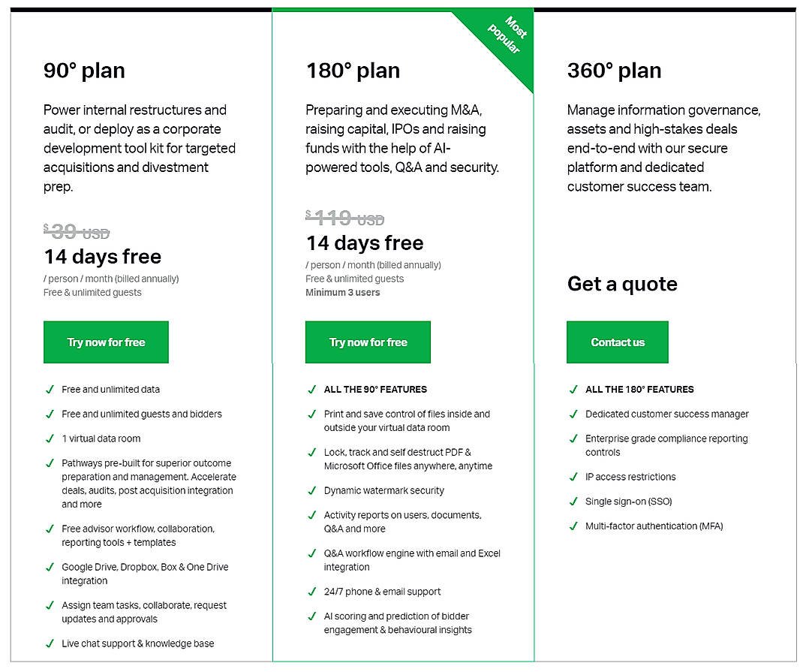The image size is (803, 672).
Task: Select the 90° plan heading
Action: point(84,70)
